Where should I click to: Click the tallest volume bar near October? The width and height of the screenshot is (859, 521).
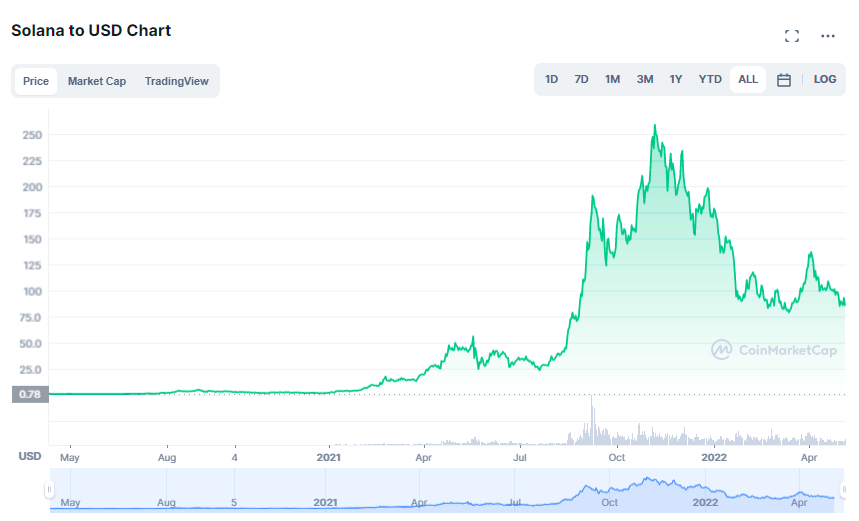tap(592, 420)
